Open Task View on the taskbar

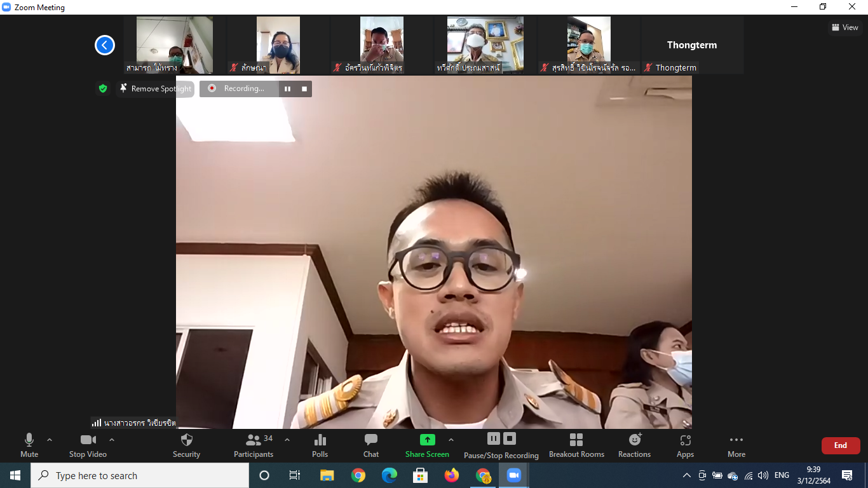point(295,475)
